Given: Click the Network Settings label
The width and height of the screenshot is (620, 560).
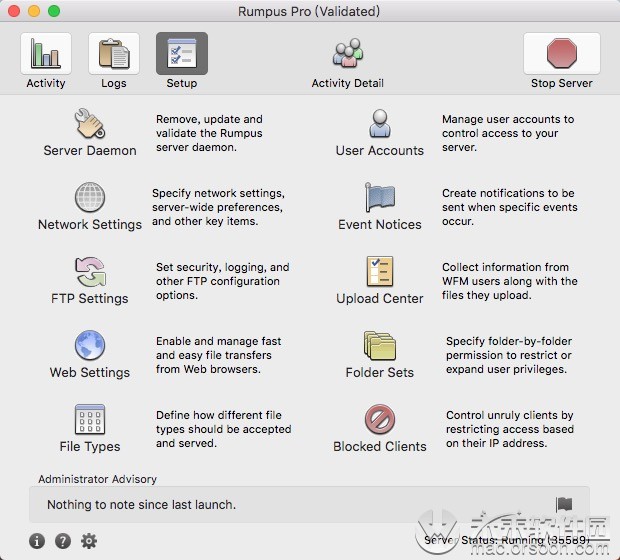Looking at the screenshot, I should [90, 225].
